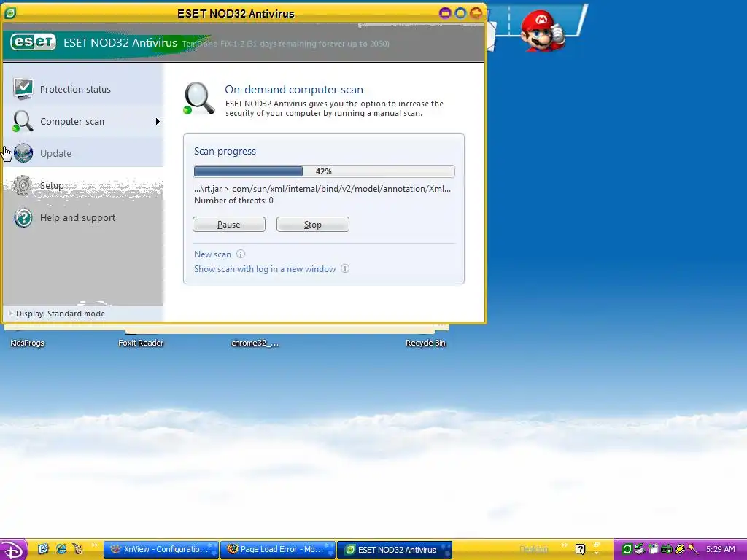Expand the Computer scan submenu arrow

[158, 122]
